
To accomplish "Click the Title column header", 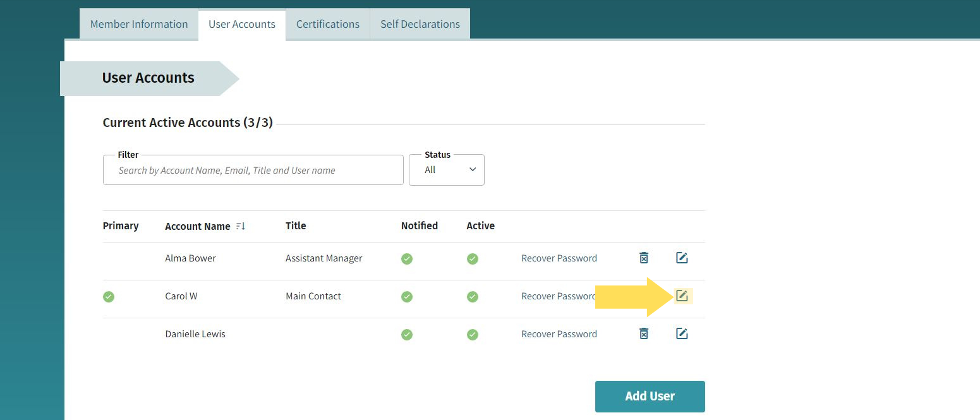I will click(x=296, y=225).
